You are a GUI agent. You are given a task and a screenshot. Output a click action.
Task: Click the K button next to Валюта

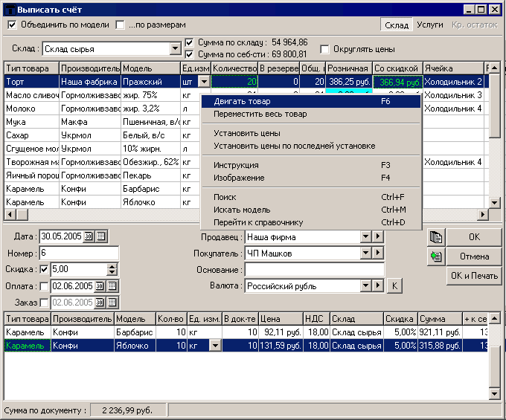tap(395, 286)
